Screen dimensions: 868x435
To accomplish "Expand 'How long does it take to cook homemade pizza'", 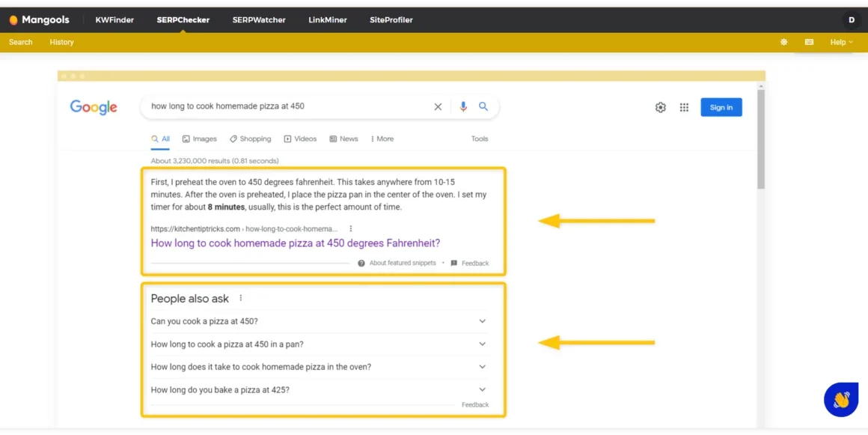I will pos(320,367).
